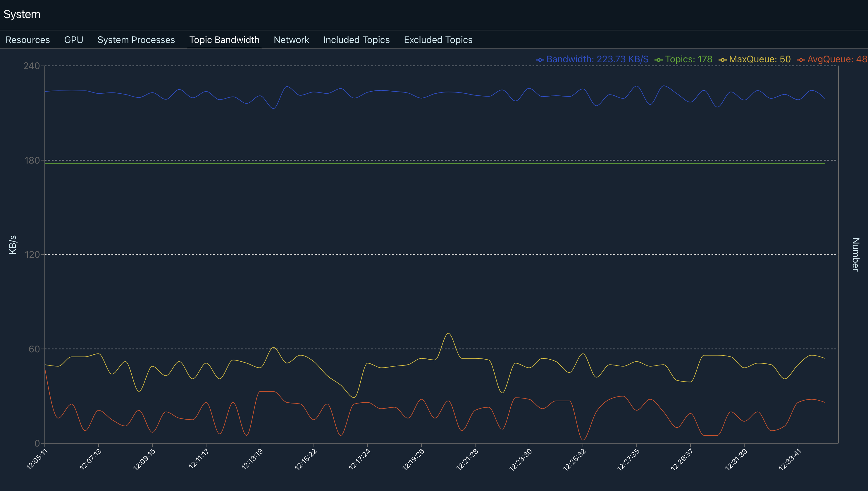Image resolution: width=868 pixels, height=491 pixels.
Task: Click the MaxQueue peak above 60 line
Action: pyautogui.click(x=448, y=334)
